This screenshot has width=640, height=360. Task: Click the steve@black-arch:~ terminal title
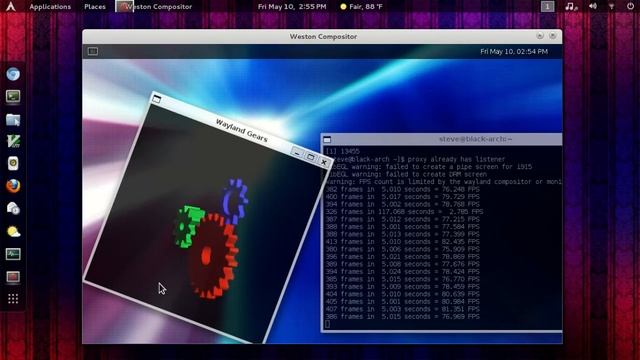coord(475,139)
